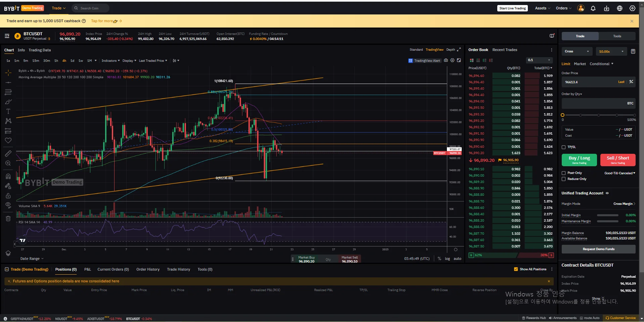Screen dimensions: 644x322
Task: Enable the Reduce-Only checkbox
Action: tap(564, 179)
